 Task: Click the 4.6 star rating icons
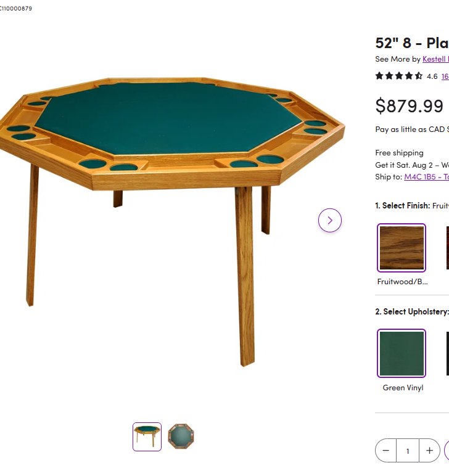point(398,76)
